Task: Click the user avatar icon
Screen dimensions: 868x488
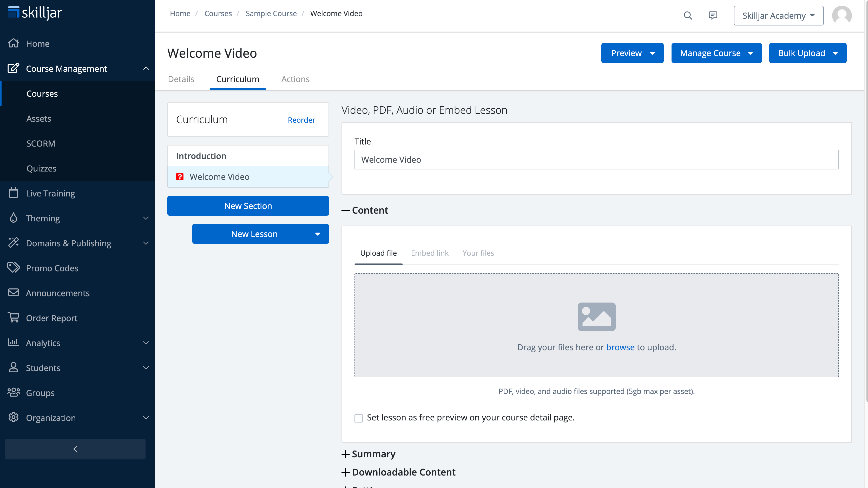Action: (x=841, y=16)
